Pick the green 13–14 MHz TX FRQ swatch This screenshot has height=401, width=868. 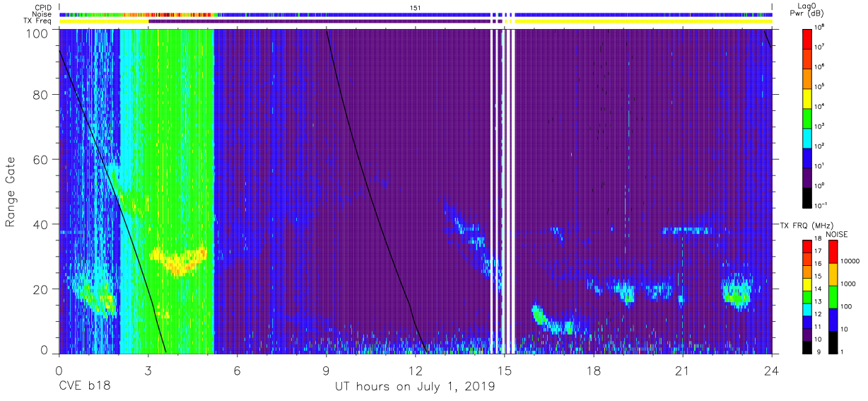pyautogui.click(x=808, y=296)
